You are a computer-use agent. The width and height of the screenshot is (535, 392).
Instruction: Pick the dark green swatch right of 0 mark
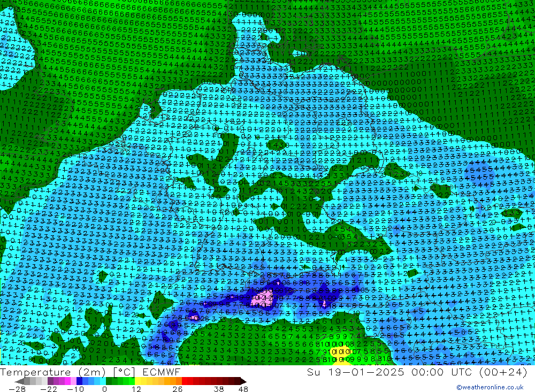click(109, 381)
